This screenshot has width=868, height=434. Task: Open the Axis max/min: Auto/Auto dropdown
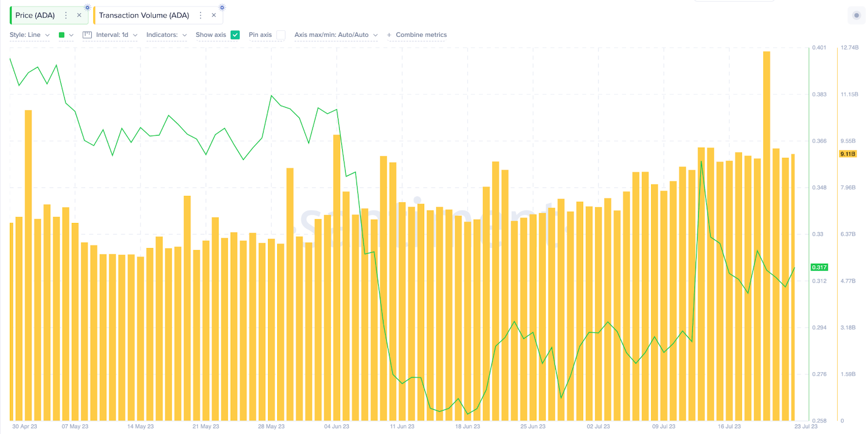(x=336, y=35)
